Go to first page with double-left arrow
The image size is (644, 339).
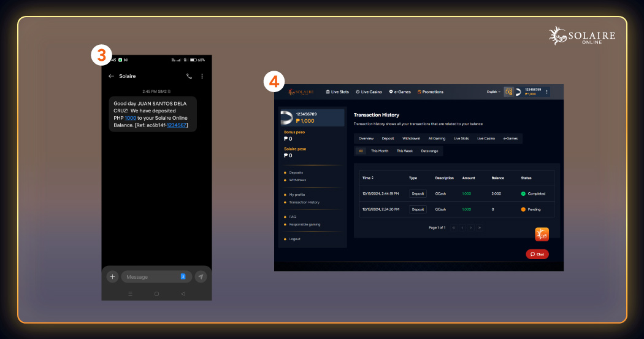point(454,227)
